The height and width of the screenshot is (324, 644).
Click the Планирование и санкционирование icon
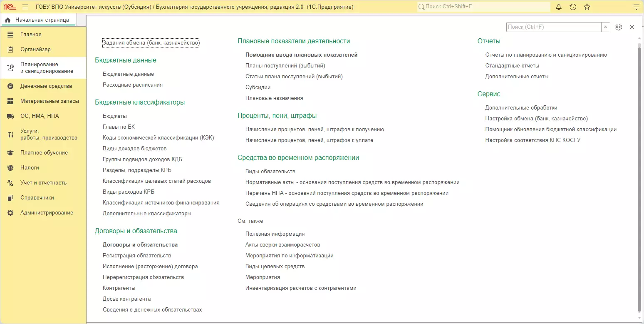[10, 68]
